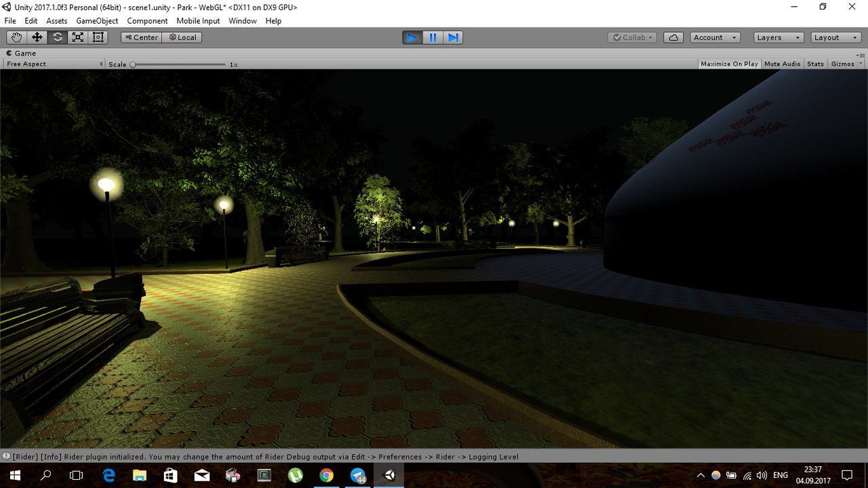Open the Windows Start menu
868x488 pixels.
pyautogui.click(x=15, y=475)
